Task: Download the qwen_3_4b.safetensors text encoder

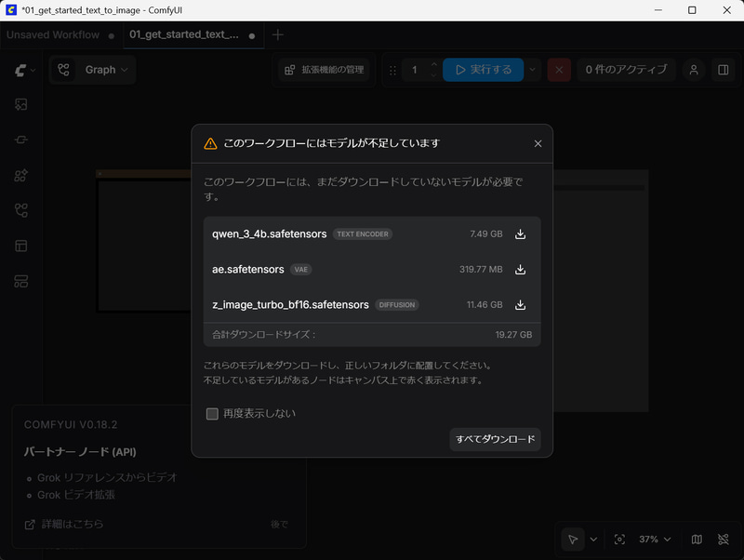Action: point(521,234)
